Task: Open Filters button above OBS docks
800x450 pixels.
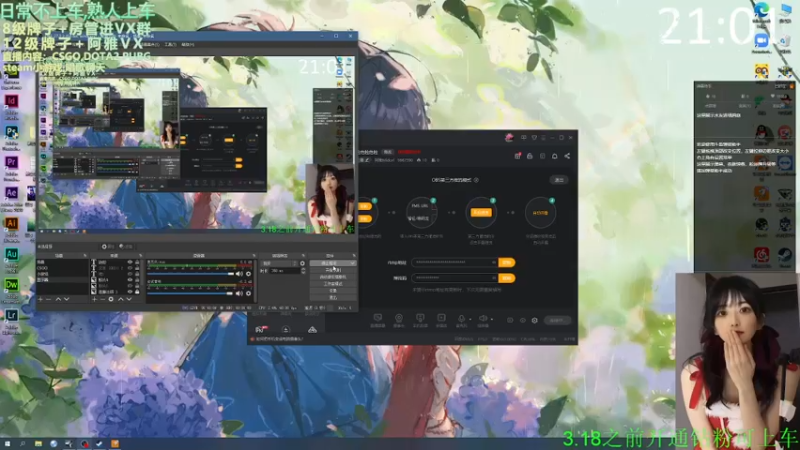Action: [126, 246]
